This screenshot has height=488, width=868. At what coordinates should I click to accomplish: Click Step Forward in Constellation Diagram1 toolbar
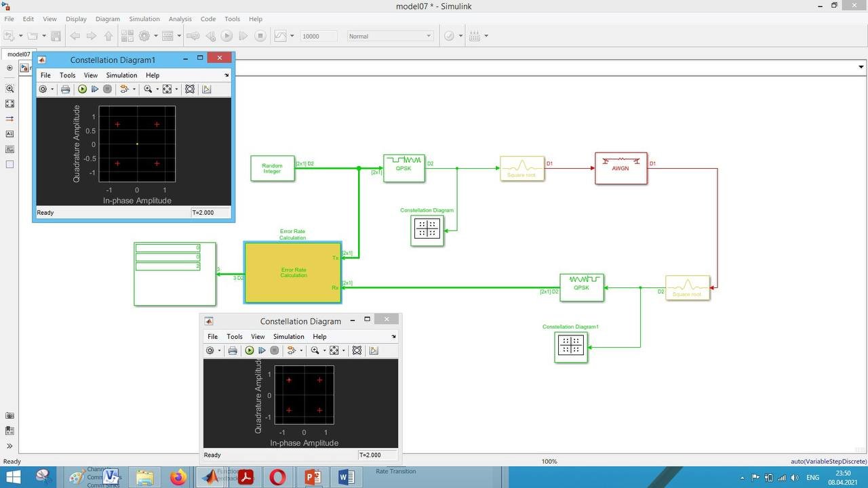[95, 89]
